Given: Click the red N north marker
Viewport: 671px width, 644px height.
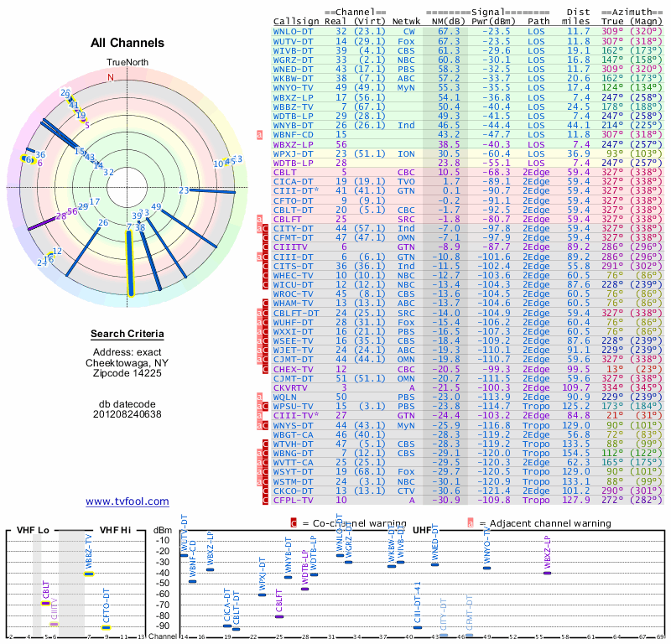Looking at the screenshot, I should [x=111, y=77].
